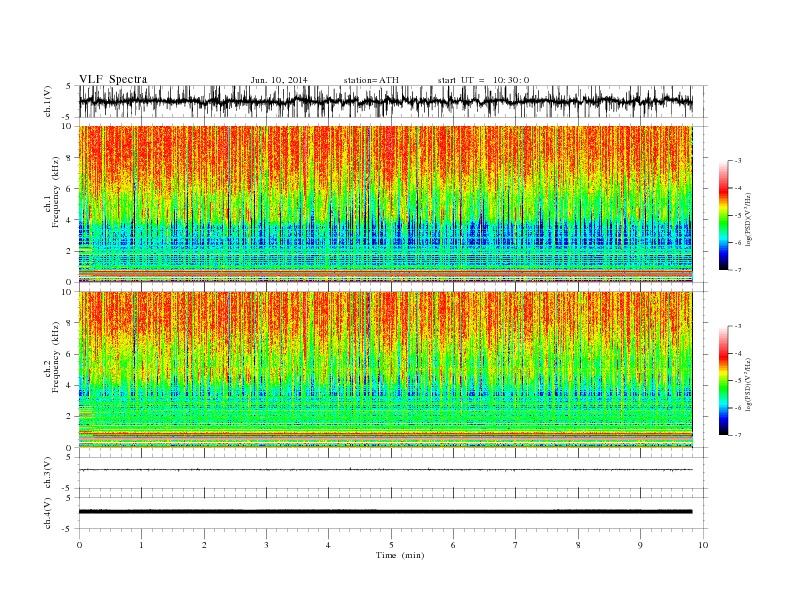Click the "-3" tick on ch.2 colorbar

click(x=738, y=326)
